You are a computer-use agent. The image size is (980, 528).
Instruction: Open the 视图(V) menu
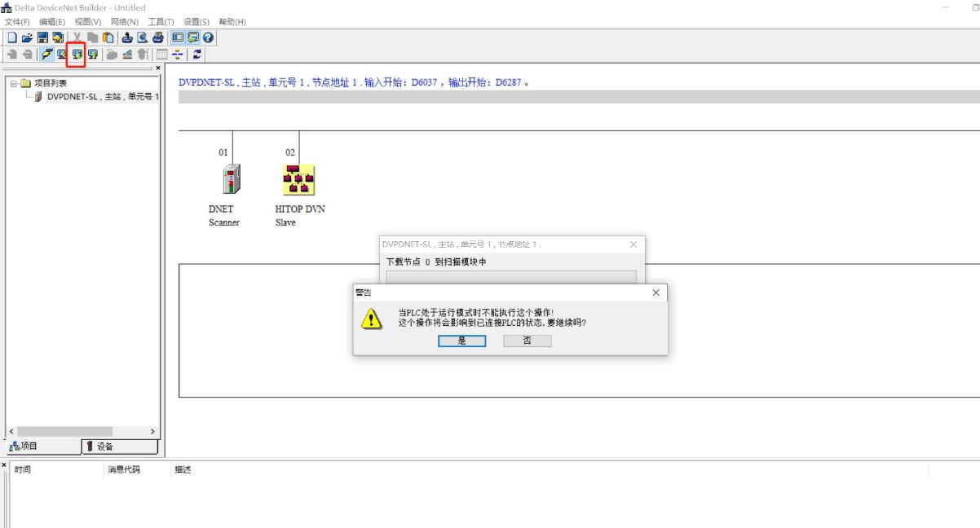point(88,21)
